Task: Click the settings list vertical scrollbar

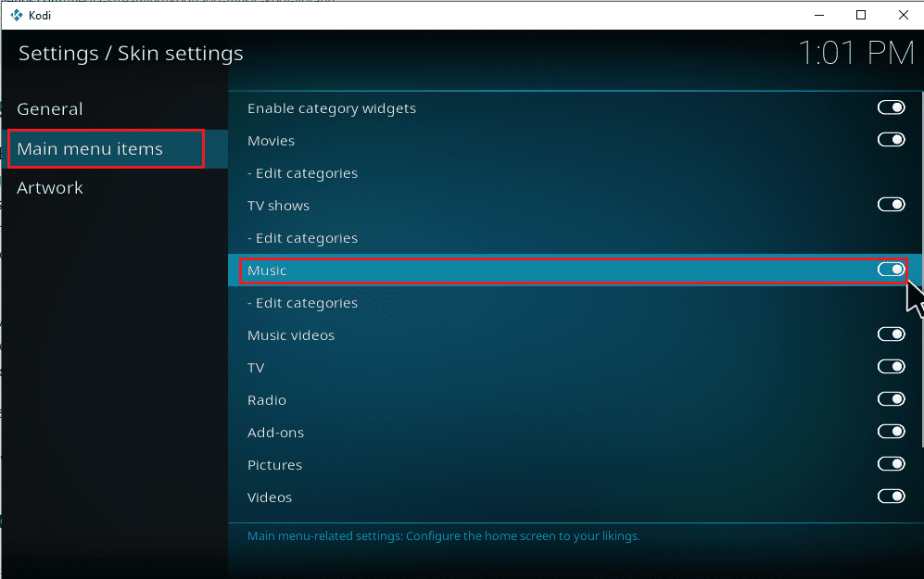Action: coord(922,270)
